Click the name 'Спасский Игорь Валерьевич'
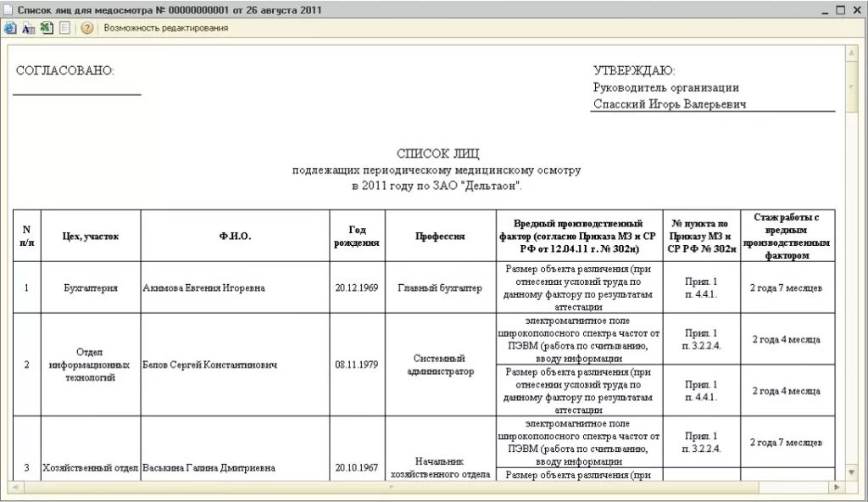This screenshot has height=502, width=868. (670, 104)
